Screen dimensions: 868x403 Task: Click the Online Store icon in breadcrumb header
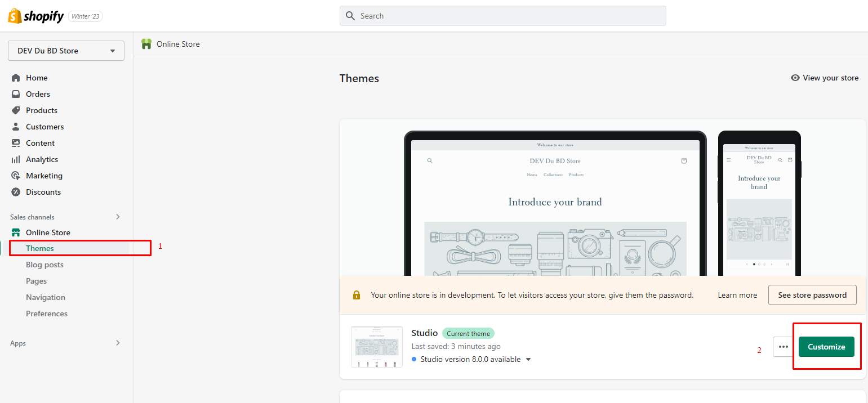(146, 44)
